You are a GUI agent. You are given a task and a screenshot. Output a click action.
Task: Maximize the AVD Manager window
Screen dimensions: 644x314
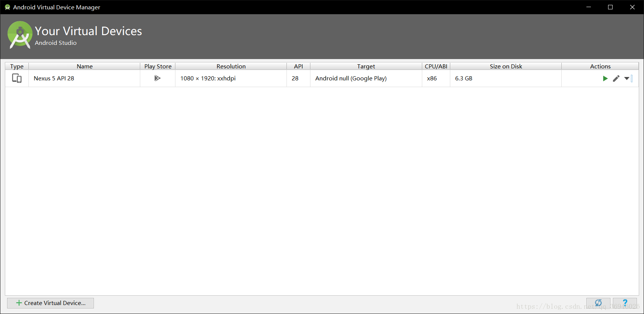click(x=610, y=7)
